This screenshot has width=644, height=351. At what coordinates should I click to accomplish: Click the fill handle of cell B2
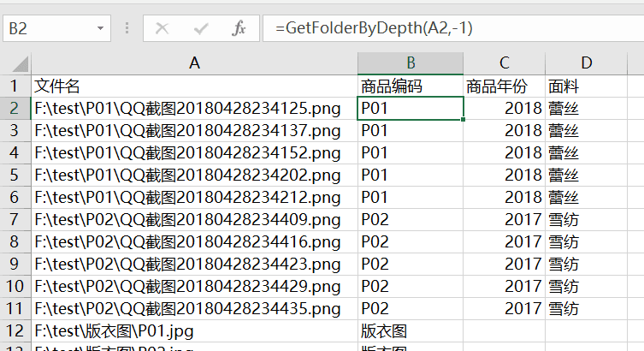tap(464, 120)
